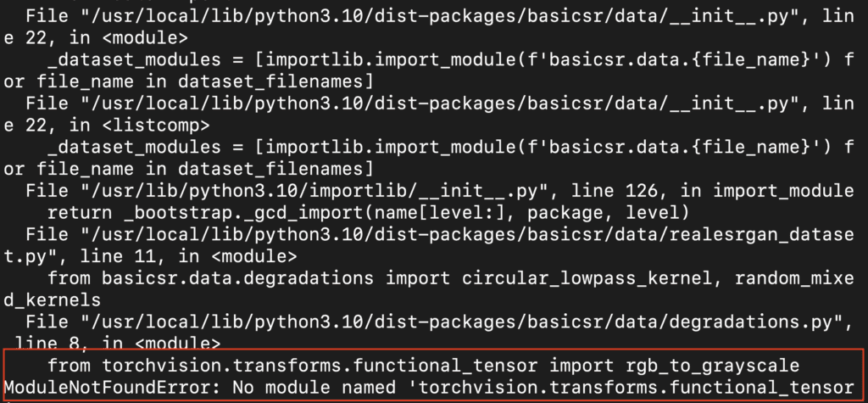Click the wrapped d_kernels text

(53, 299)
